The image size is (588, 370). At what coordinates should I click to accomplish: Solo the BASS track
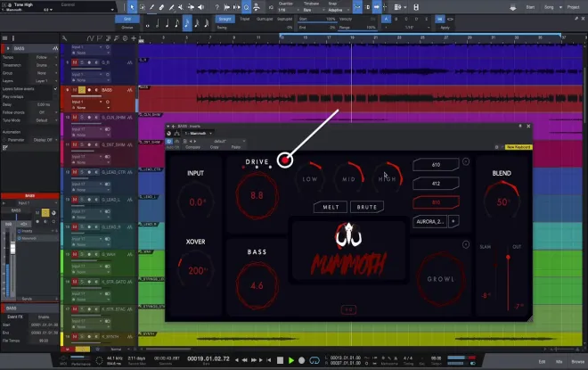coord(82,90)
